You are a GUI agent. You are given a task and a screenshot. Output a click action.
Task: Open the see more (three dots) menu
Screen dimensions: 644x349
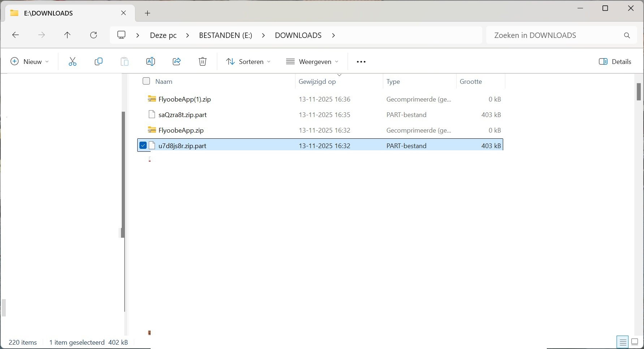361,62
